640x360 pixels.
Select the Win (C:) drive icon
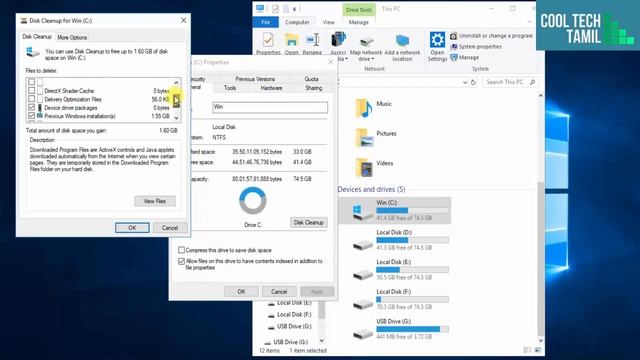coord(362,212)
